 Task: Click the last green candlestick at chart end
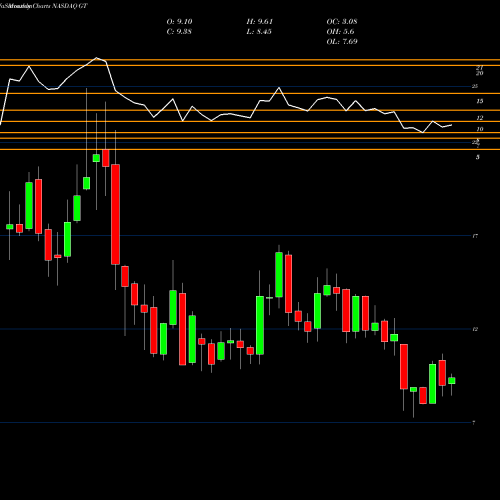point(452,381)
